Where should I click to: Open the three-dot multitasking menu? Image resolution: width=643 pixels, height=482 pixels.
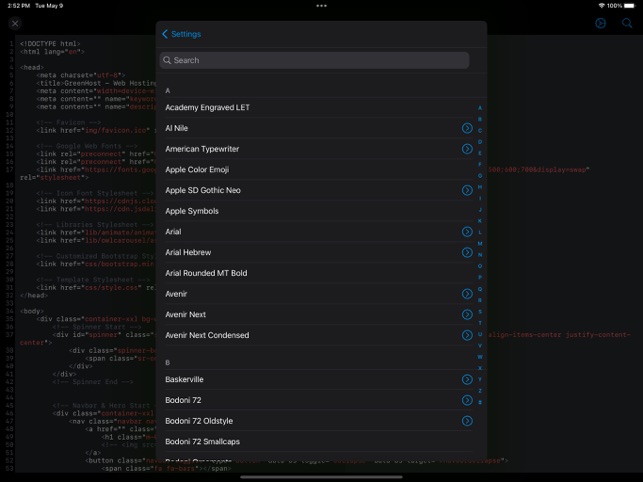322,6
